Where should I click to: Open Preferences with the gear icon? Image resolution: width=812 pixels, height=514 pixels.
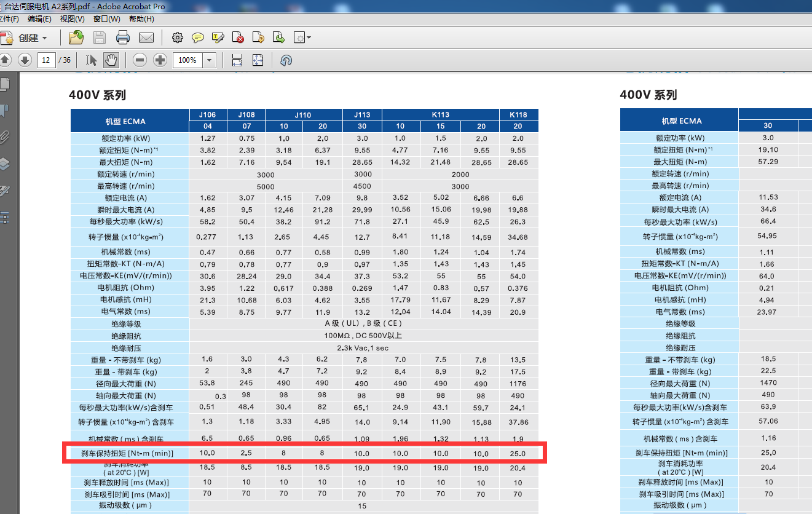(x=178, y=38)
